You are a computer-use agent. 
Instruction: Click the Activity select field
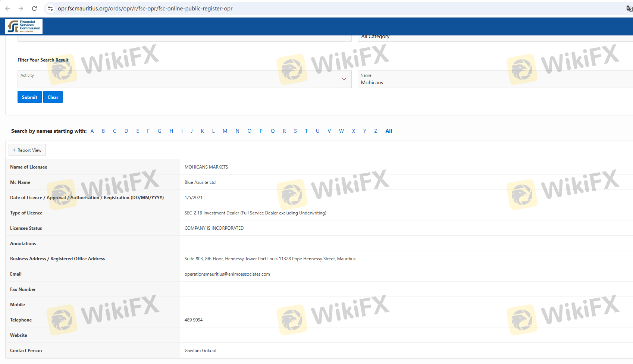pos(177,79)
